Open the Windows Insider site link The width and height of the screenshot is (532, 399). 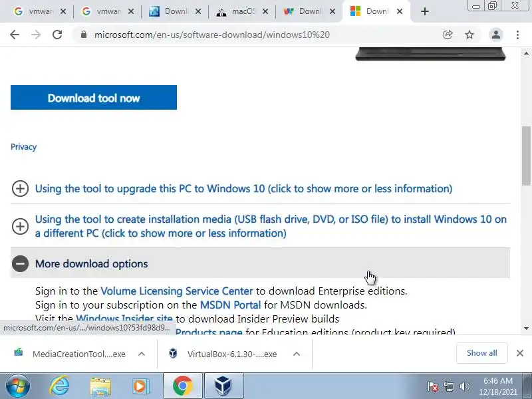(x=124, y=319)
